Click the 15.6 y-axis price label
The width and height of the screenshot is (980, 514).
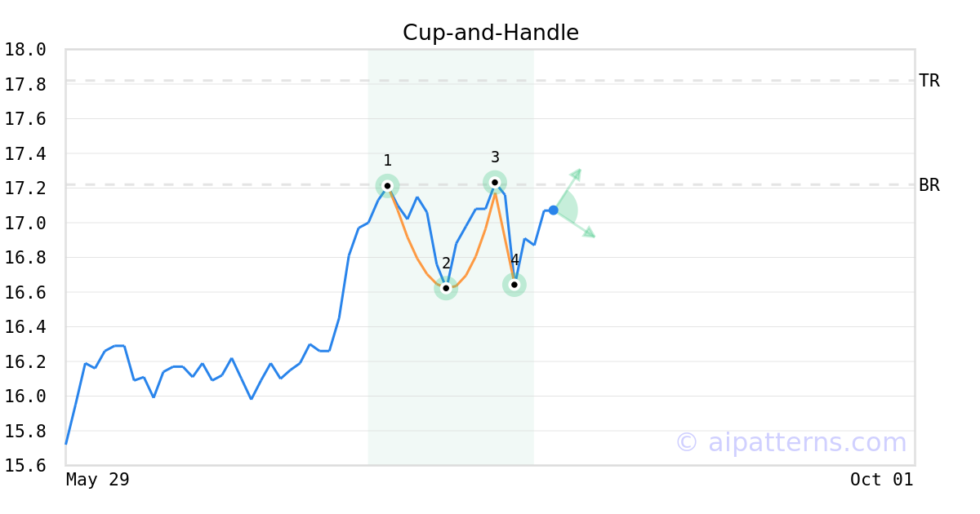click(x=25, y=466)
